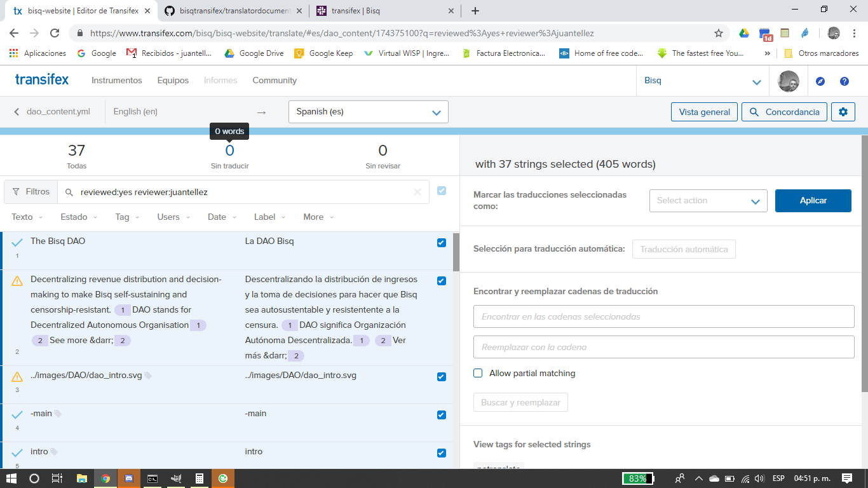Show Todas strings count tab
868x488 pixels.
[x=76, y=156]
